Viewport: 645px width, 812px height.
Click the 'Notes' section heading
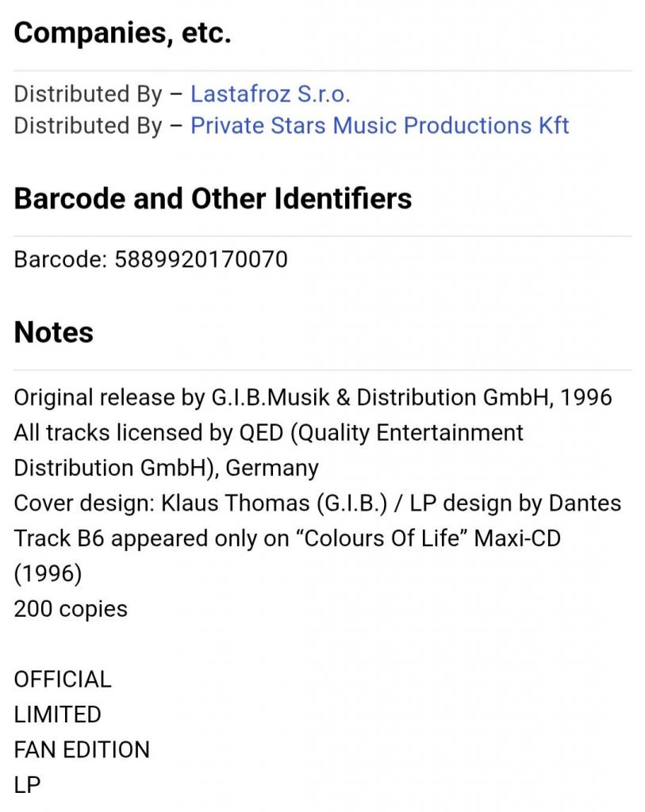tap(54, 332)
